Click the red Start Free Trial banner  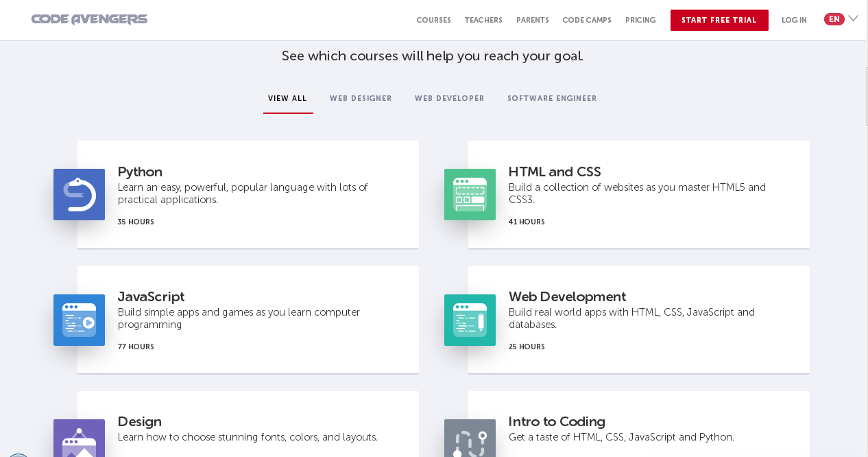point(719,20)
